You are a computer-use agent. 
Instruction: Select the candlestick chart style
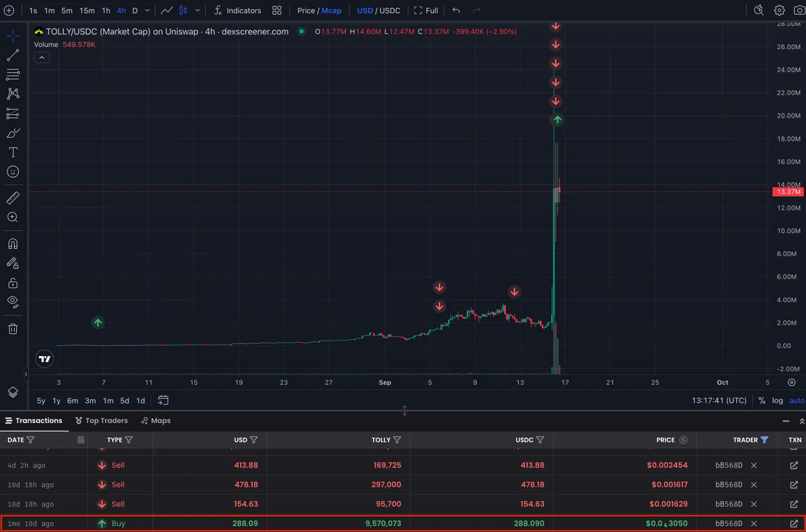[x=183, y=10]
